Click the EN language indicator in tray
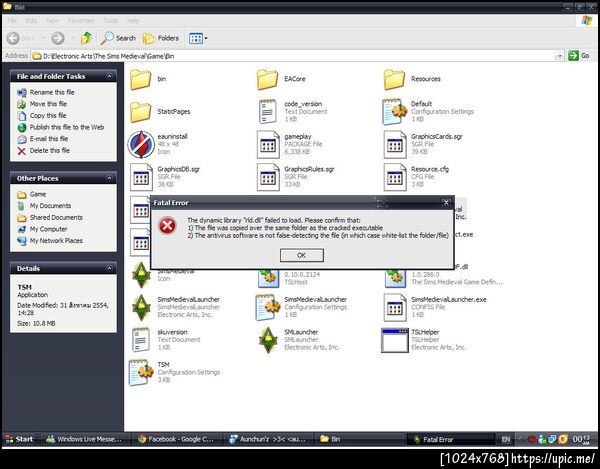Viewport: 600px width, 469px height. tap(506, 439)
